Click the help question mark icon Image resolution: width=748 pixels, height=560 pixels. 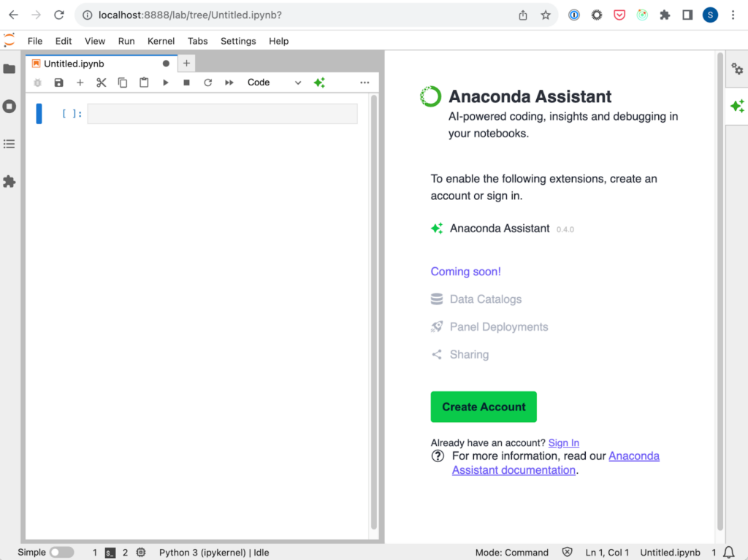(x=438, y=456)
